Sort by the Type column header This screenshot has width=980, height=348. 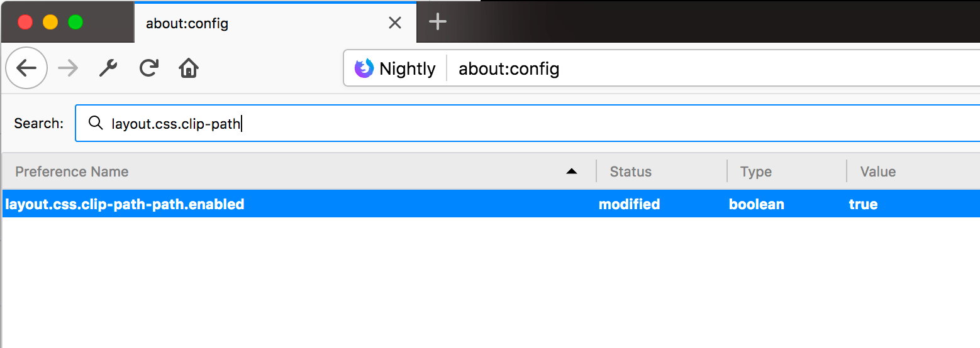[787, 171]
